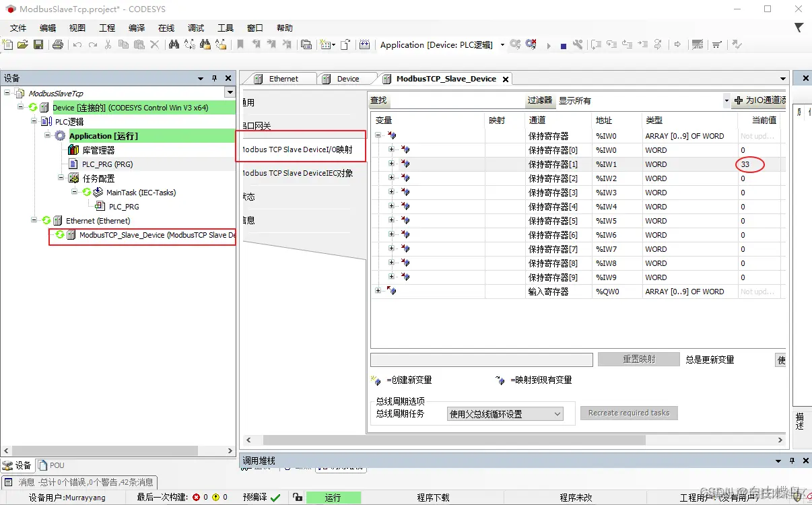Click the Delete X toolbar icon
Screen dimensions: 812x505
(x=154, y=44)
